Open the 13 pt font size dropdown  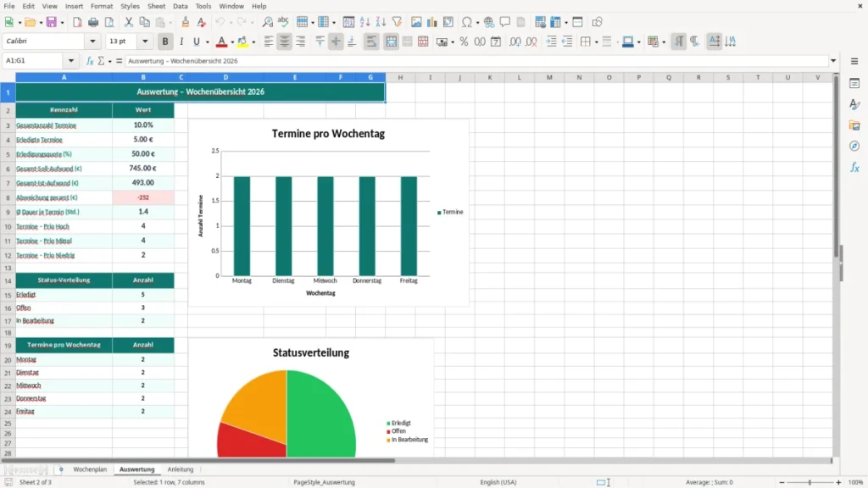(x=145, y=42)
